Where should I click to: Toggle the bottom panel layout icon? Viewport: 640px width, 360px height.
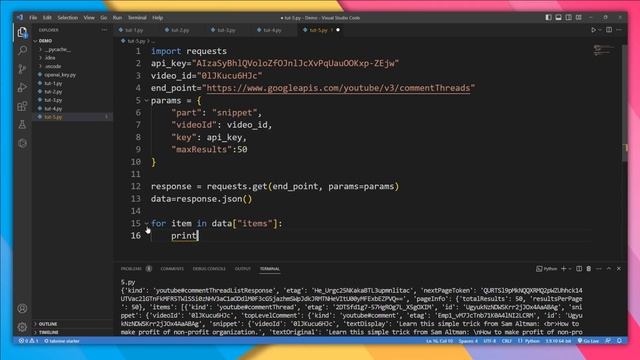(x=558, y=18)
